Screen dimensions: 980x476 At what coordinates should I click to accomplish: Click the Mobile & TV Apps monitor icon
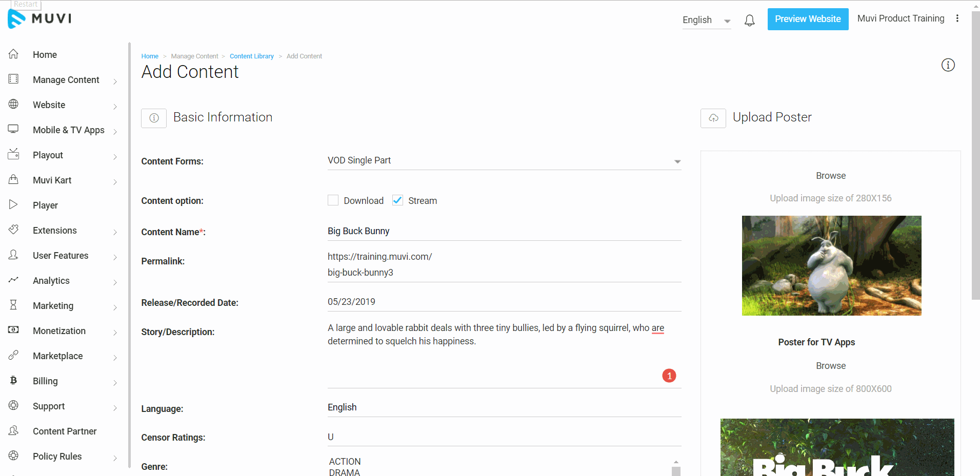coord(13,129)
